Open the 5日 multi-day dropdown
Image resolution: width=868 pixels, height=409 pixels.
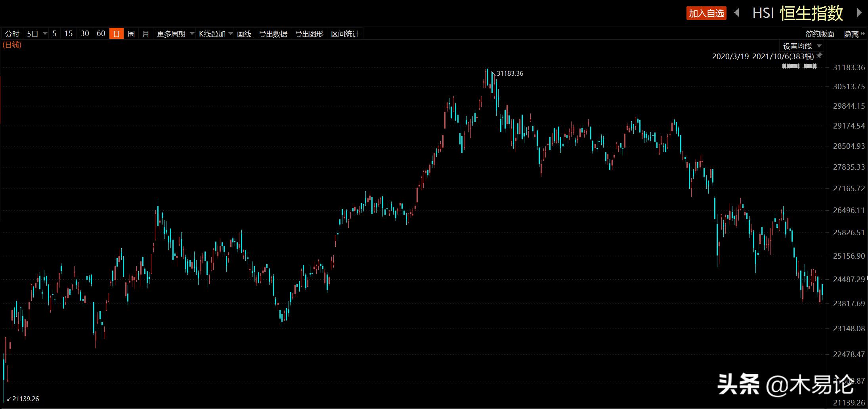tap(36, 34)
